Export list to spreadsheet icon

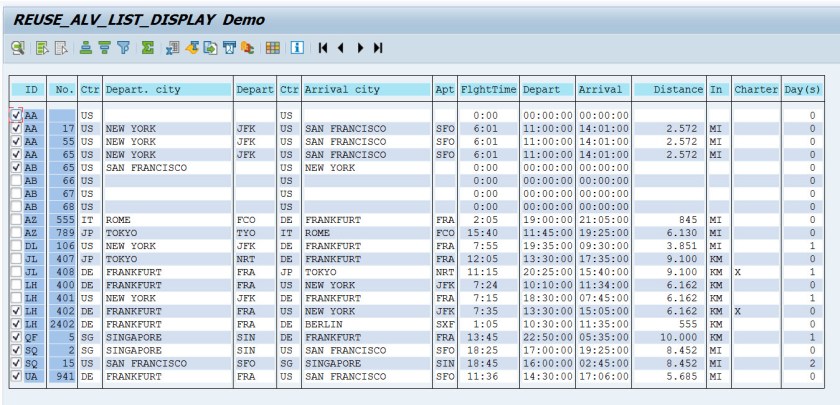(x=172, y=48)
